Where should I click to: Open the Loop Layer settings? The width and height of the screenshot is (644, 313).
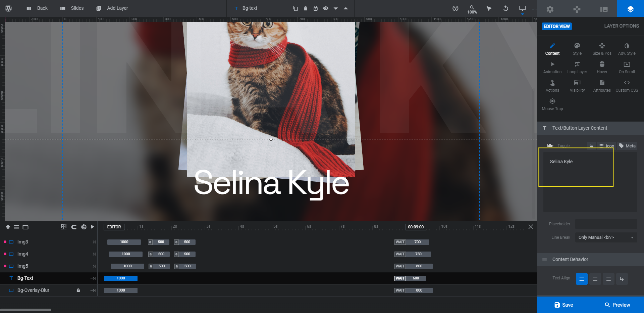pos(577,68)
